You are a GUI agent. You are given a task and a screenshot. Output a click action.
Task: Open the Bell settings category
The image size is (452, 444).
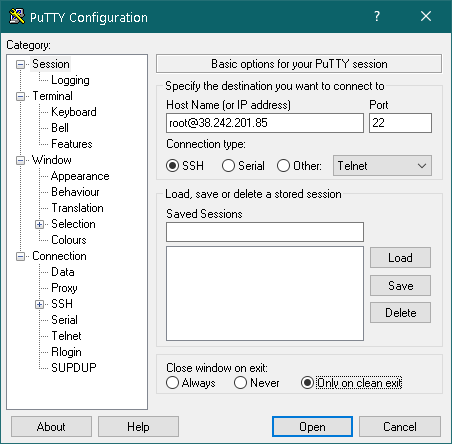[x=60, y=128]
